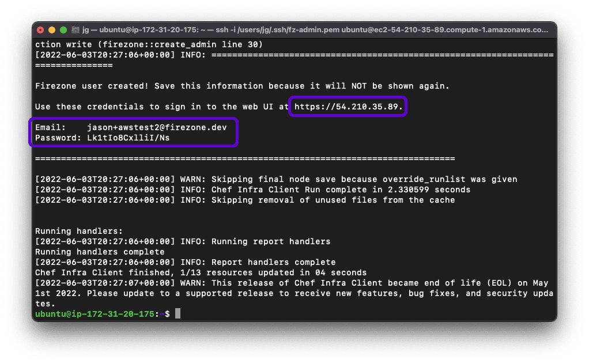Viewport: 589px width, 364px height.
Task: Click the "Report handlers complete" log line
Action: [185, 262]
